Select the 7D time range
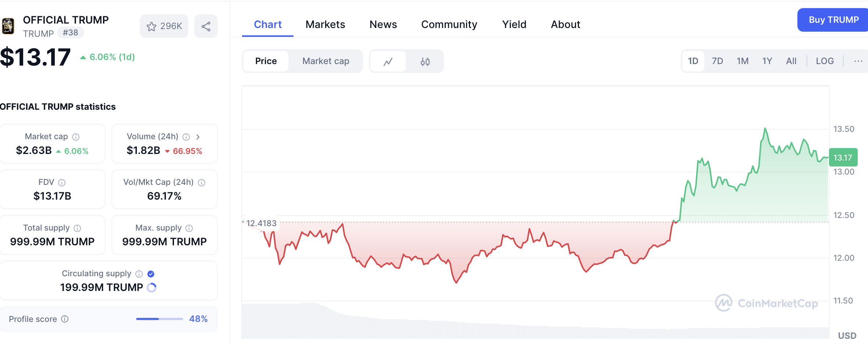This screenshot has height=344, width=868. 717,61
